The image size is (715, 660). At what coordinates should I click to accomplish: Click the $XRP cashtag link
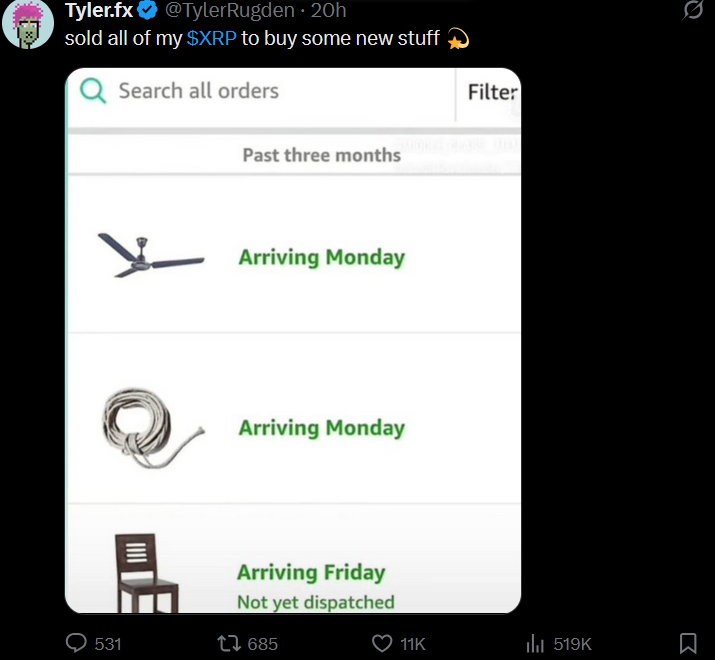point(211,39)
